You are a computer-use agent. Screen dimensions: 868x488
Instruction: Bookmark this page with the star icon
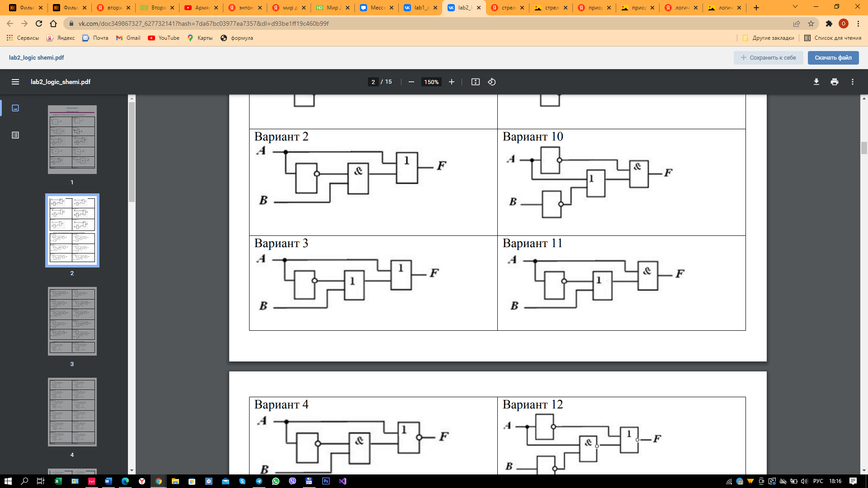click(811, 23)
